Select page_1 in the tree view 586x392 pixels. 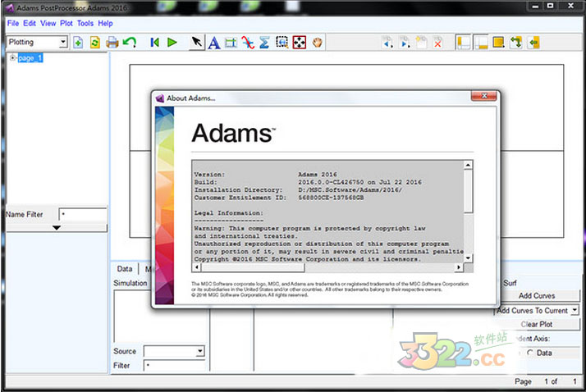[30, 58]
